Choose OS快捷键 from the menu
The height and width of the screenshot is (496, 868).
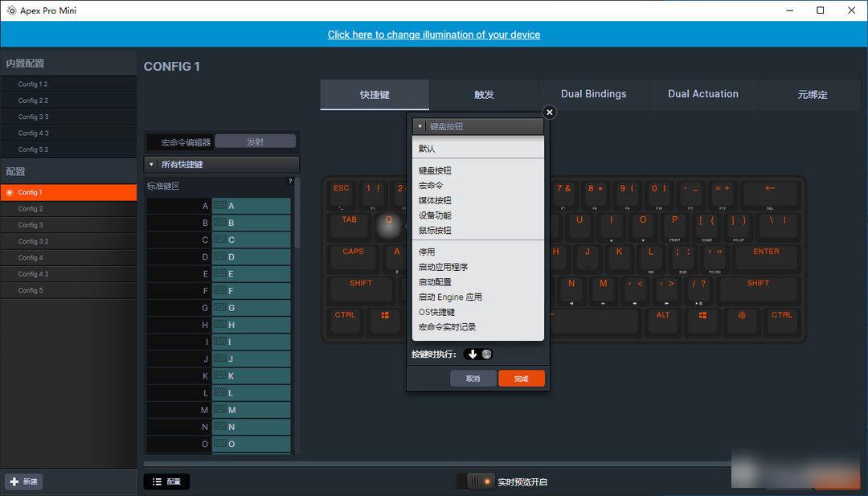478,312
